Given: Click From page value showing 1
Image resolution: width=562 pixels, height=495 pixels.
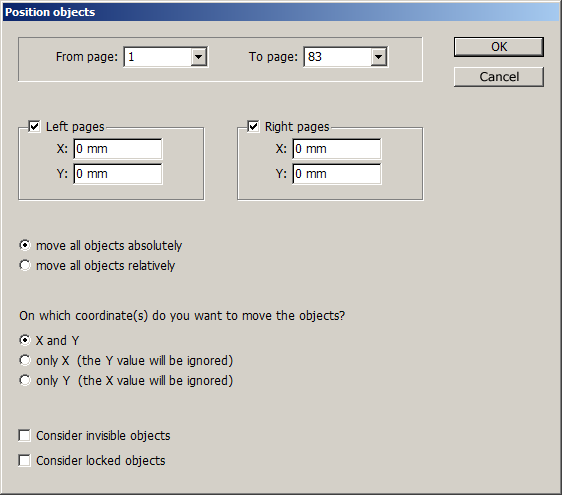Looking at the screenshot, I should point(158,57).
